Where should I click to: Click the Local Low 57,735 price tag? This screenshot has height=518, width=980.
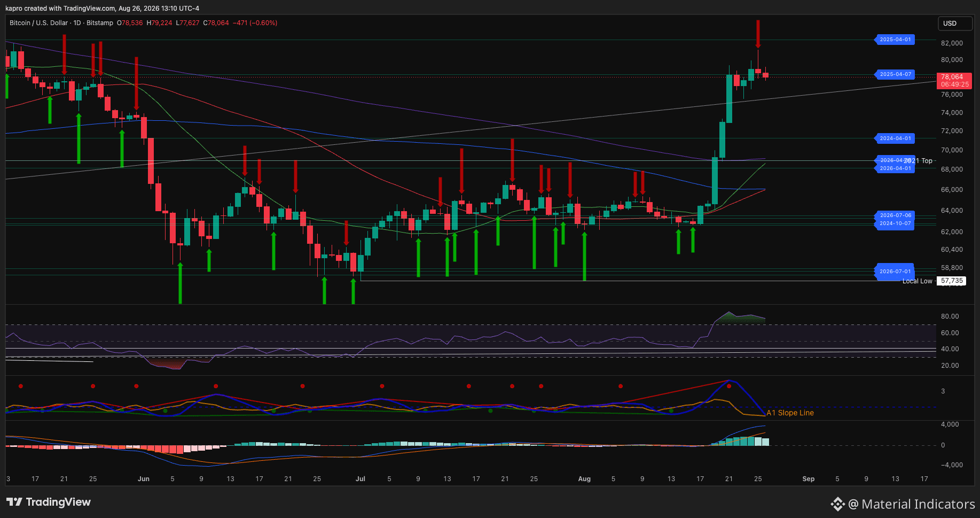[x=951, y=281]
